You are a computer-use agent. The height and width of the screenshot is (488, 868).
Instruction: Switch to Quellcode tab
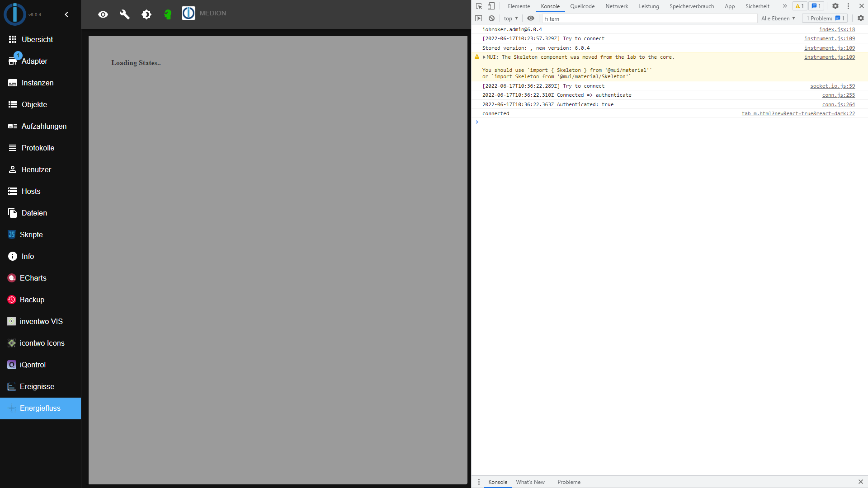point(582,6)
